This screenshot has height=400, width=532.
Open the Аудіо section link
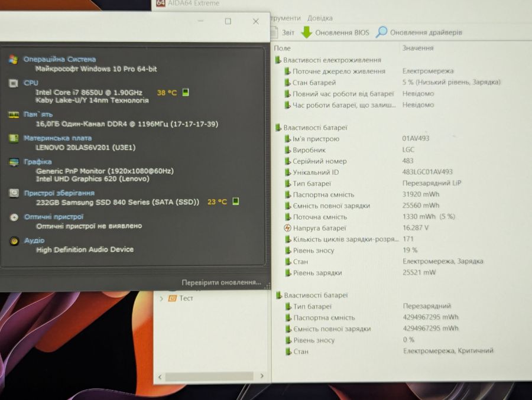click(34, 240)
